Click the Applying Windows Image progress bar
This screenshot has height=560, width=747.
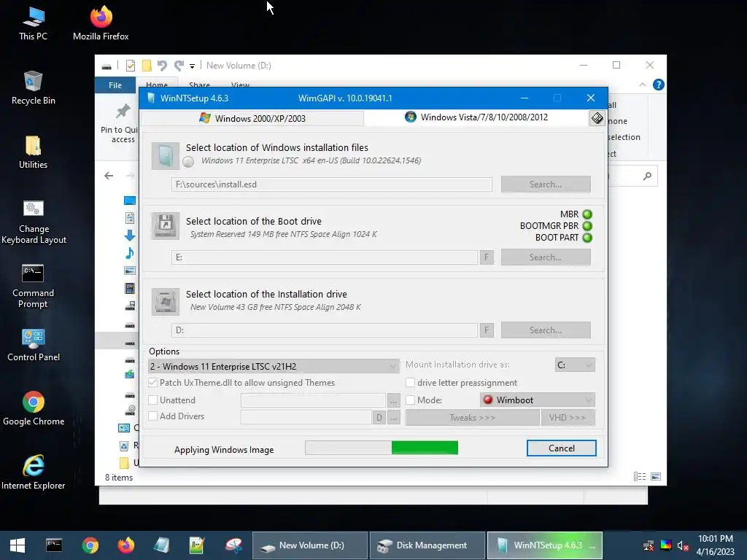[x=382, y=448]
